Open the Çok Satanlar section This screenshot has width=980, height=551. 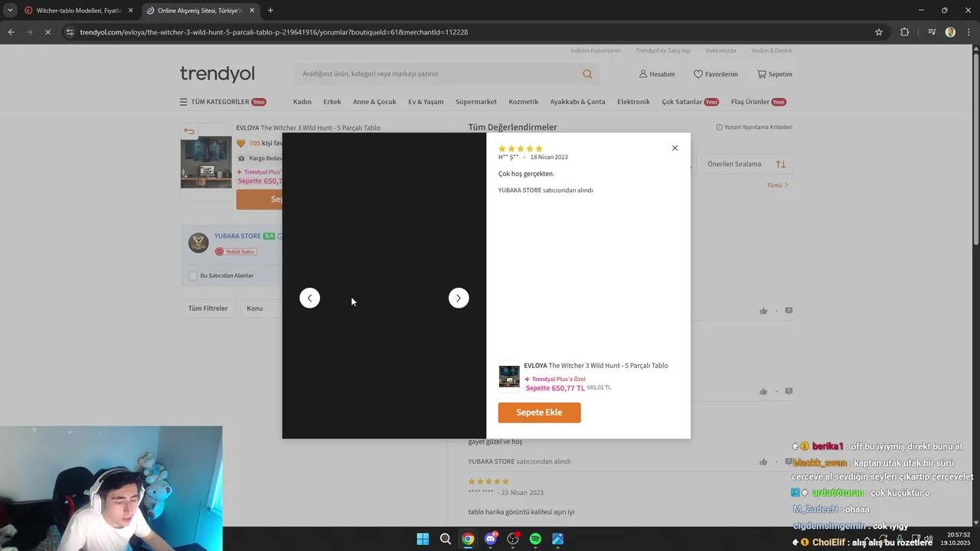click(x=690, y=102)
